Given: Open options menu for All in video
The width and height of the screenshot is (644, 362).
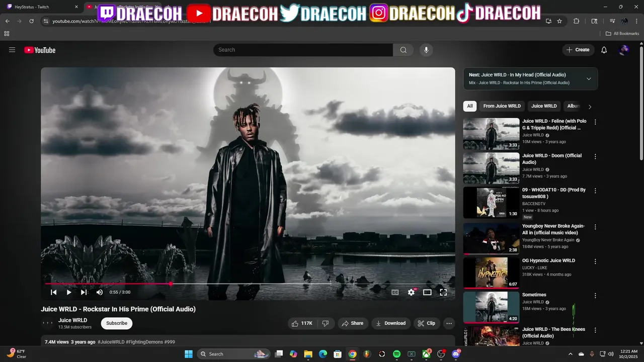Looking at the screenshot, I should click(x=595, y=227).
